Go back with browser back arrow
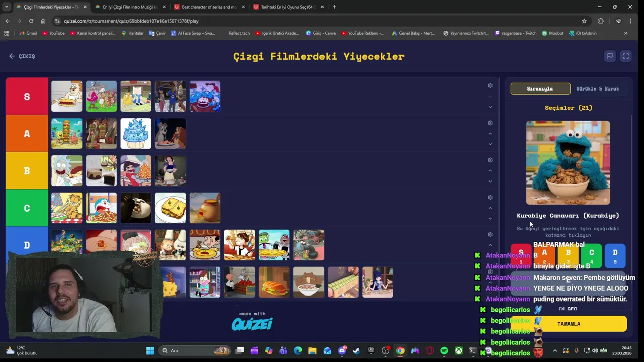Image resolution: width=644 pixels, height=362 pixels. point(7,21)
